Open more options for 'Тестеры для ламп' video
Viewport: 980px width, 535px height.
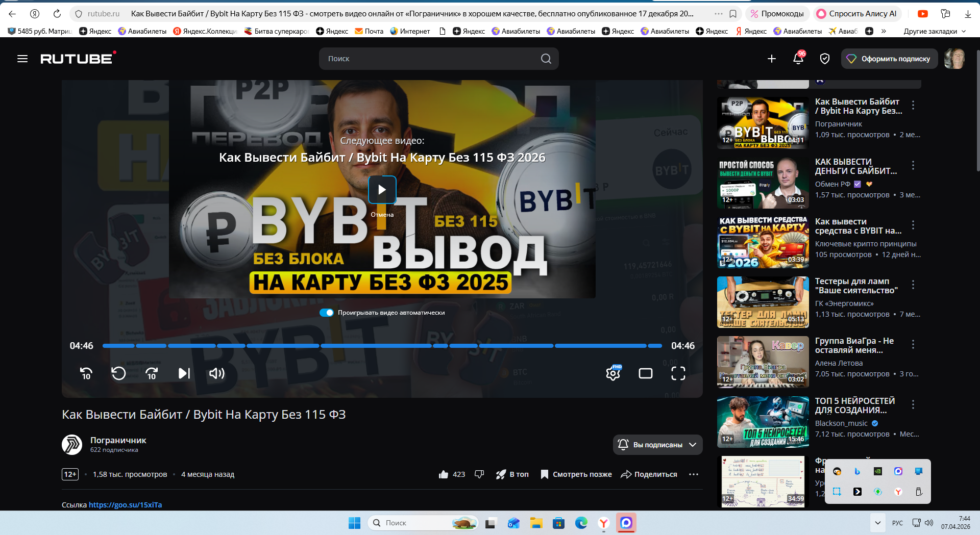pos(913,285)
